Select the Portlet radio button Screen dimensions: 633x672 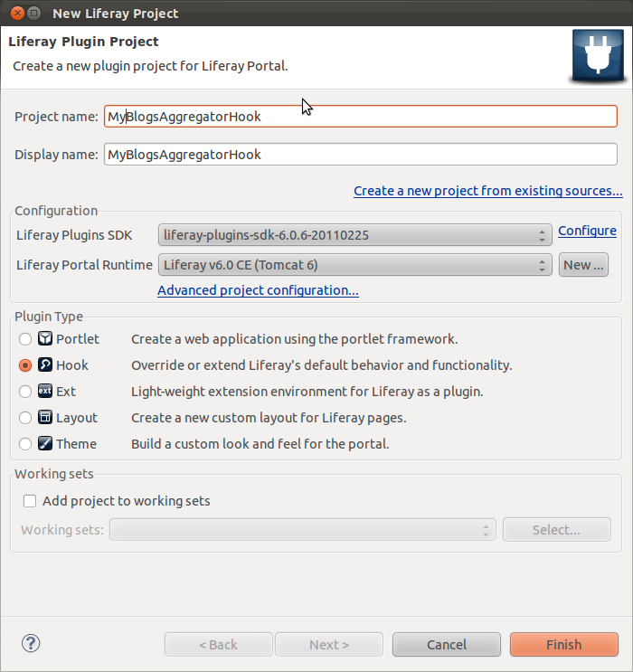click(25, 339)
